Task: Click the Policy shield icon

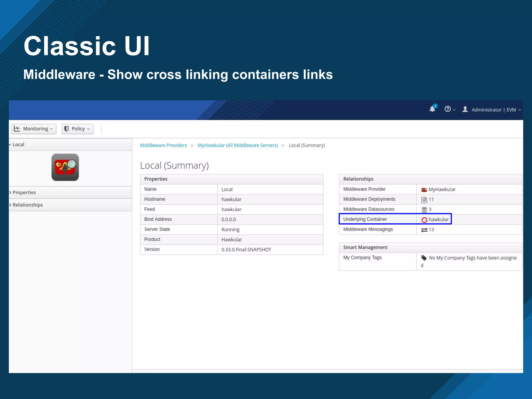Action: click(x=66, y=129)
